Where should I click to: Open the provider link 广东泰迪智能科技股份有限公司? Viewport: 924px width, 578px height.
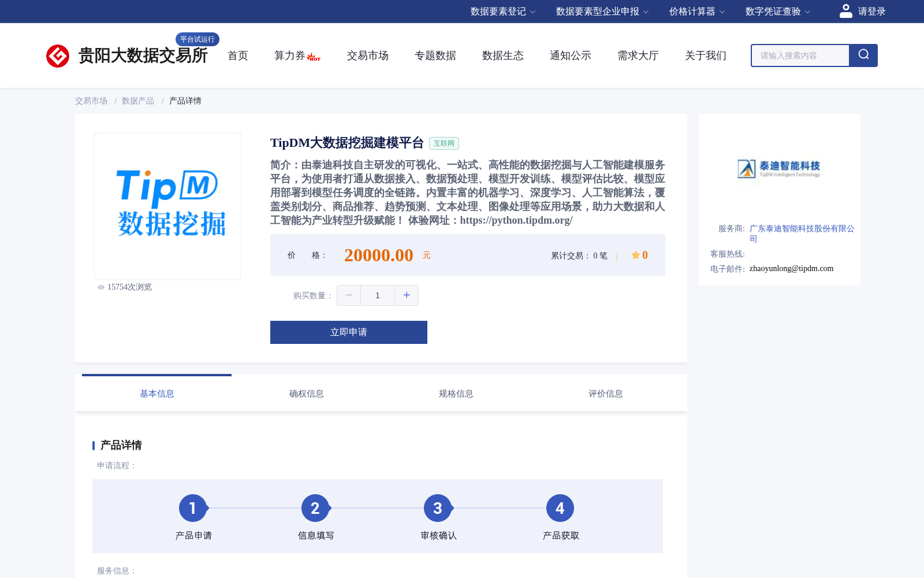pyautogui.click(x=802, y=234)
